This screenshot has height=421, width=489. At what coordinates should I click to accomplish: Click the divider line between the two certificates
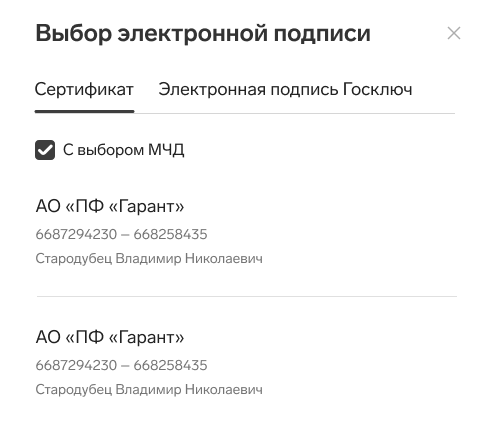coord(247,296)
